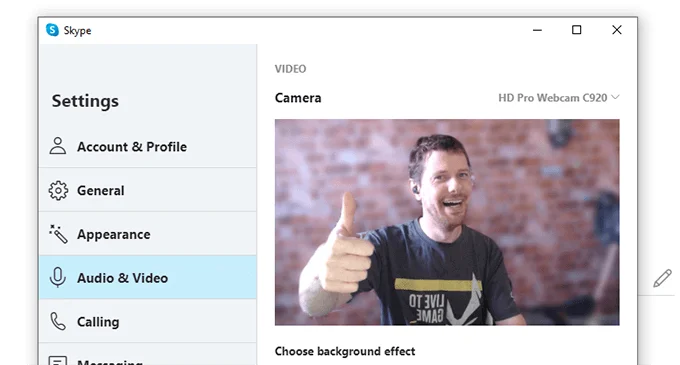Go to Appearance settings

[148, 234]
